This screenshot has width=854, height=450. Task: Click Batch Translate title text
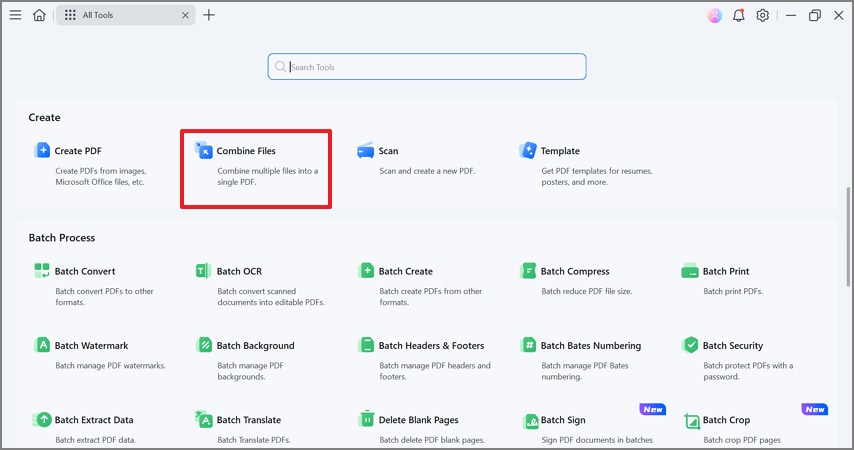coord(249,420)
